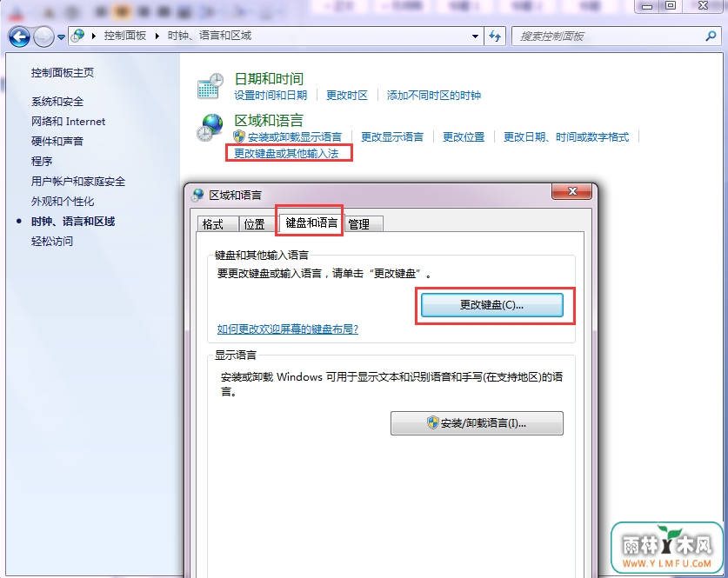
Task: Click 添加不同时区的时钟 link
Action: click(434, 96)
